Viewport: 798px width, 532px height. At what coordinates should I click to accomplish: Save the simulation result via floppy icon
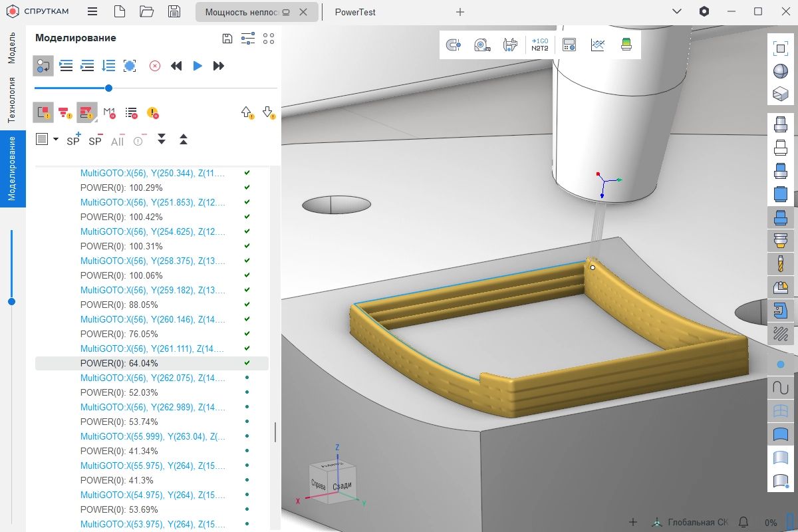tap(227, 39)
